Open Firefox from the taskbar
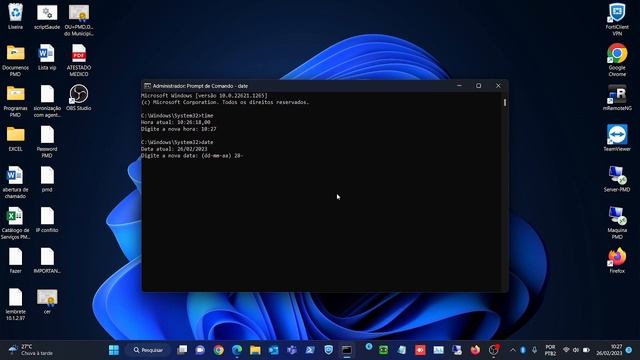Image resolution: width=640 pixels, height=360 pixels. 475,350
